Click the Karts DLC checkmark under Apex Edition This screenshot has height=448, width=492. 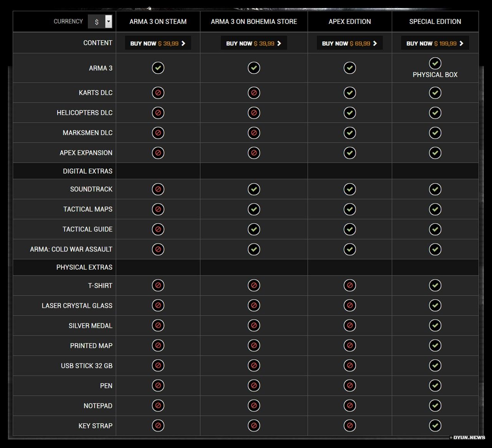coord(350,93)
